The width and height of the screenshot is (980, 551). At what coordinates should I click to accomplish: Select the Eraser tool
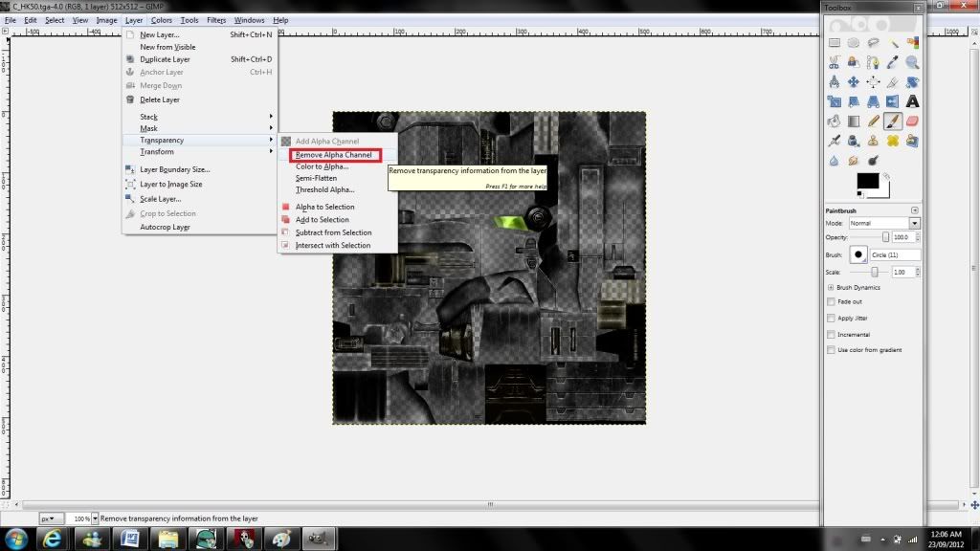[x=912, y=121]
